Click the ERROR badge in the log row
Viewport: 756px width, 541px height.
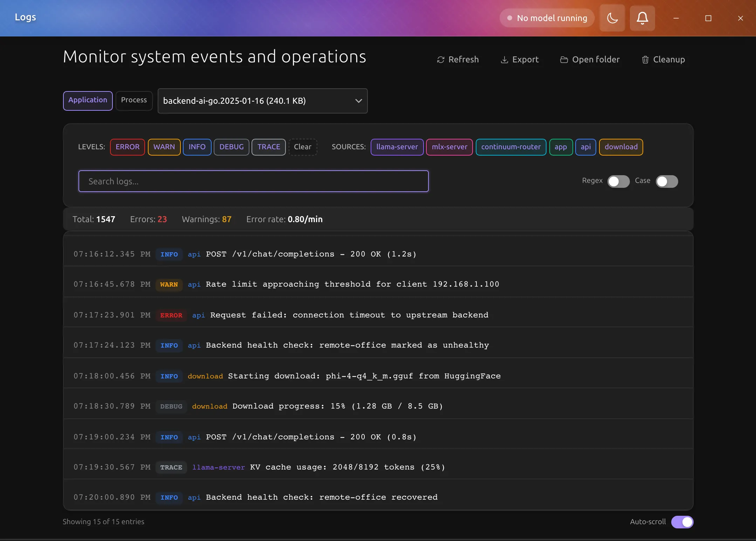click(171, 315)
